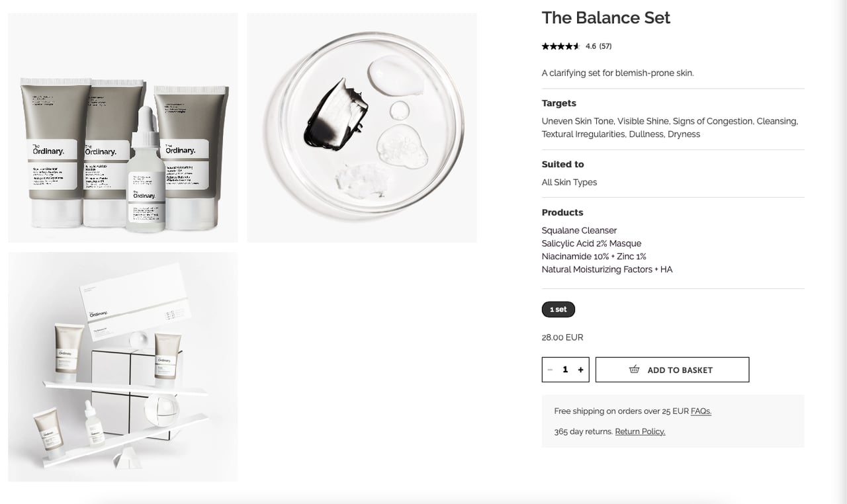Viewport: 847px width, 504px height.
Task: Click the basket icon on Add to Basket
Action: (x=634, y=370)
